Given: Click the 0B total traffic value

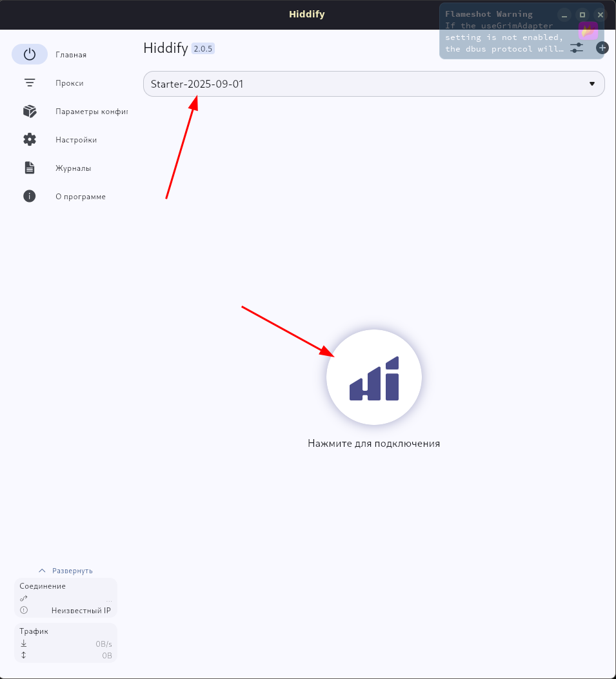Looking at the screenshot, I should click(x=107, y=656).
